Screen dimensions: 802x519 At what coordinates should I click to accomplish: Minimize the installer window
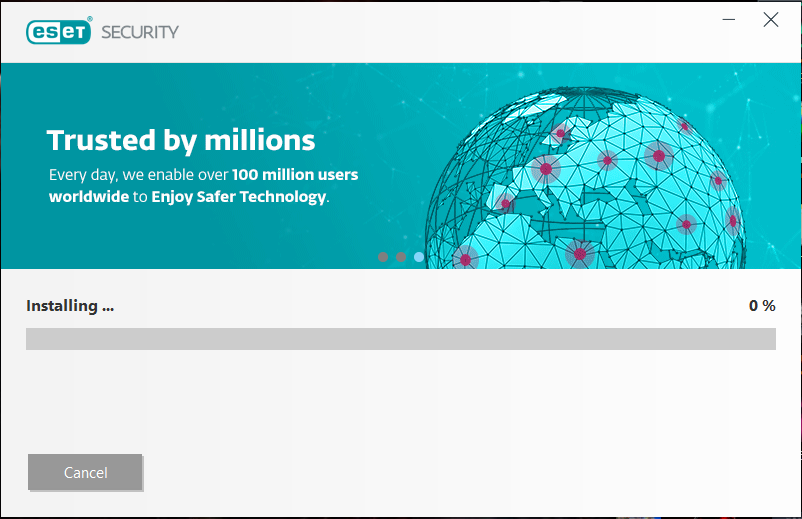coord(729,20)
